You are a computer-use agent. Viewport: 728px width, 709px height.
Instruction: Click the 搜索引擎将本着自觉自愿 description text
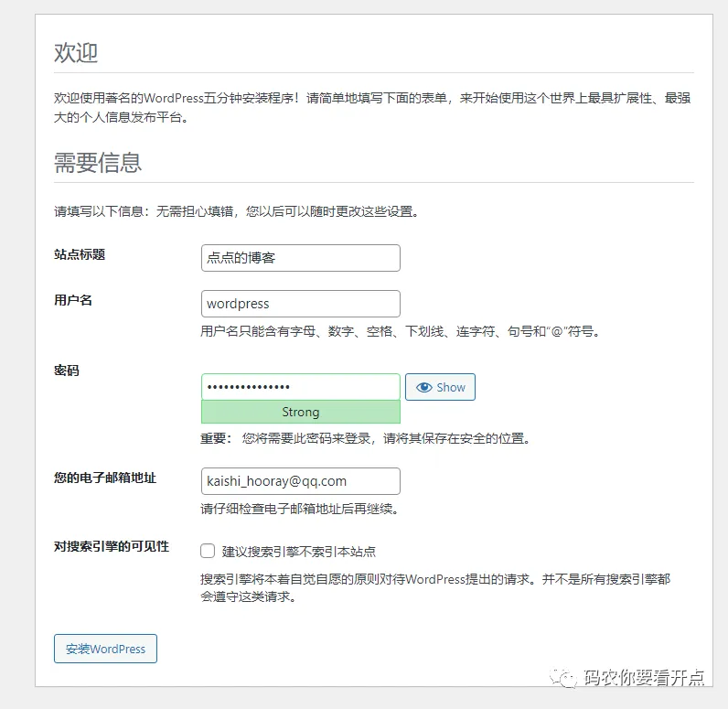tap(435, 588)
